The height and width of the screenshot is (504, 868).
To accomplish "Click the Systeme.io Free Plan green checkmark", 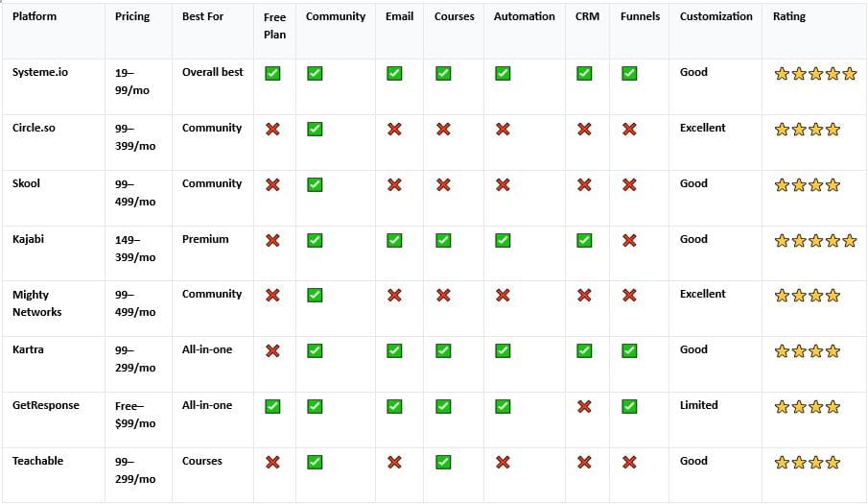I will pyautogui.click(x=272, y=74).
